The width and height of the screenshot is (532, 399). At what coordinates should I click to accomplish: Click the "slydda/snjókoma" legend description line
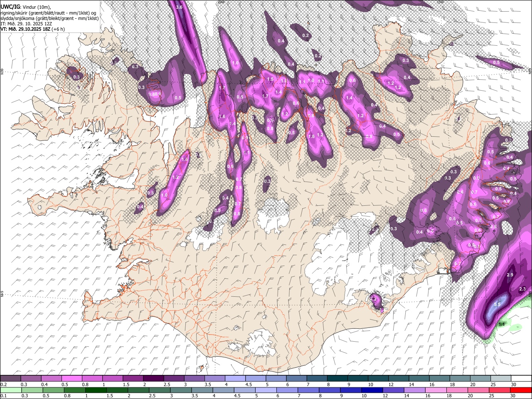coord(49,18)
